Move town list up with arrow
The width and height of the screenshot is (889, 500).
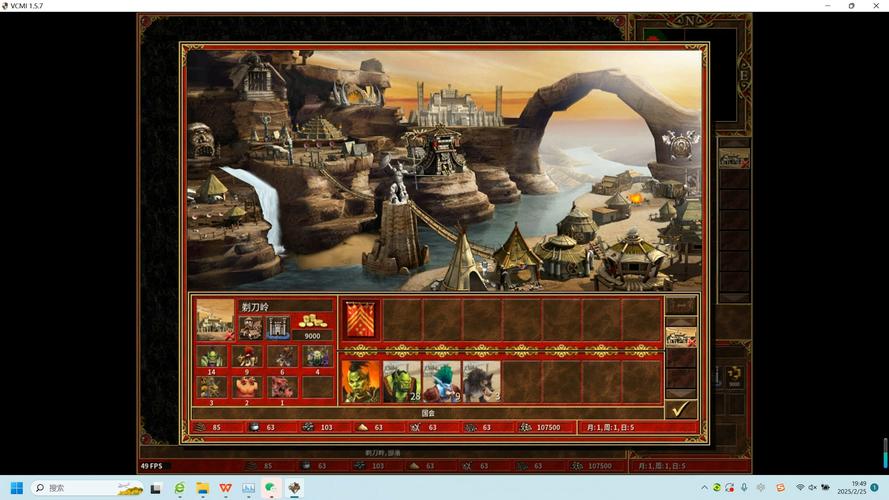point(681,321)
